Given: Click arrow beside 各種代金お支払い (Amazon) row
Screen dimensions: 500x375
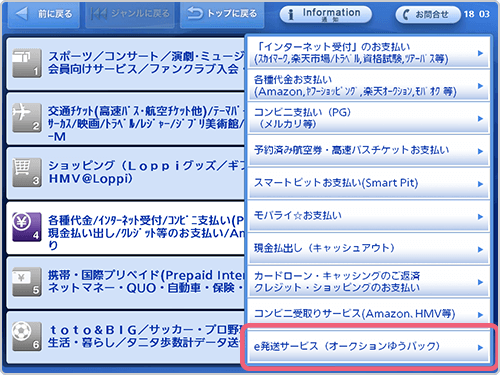Looking at the screenshot, I should (480, 86).
